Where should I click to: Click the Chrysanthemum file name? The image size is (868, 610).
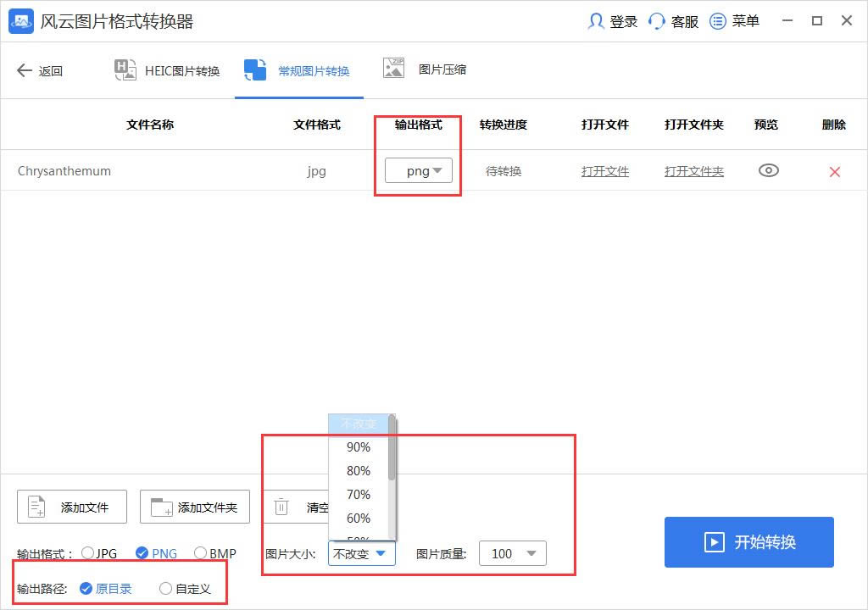[64, 171]
